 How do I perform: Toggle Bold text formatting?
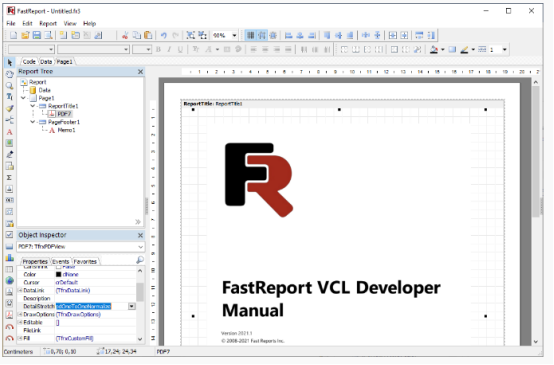coord(158,49)
